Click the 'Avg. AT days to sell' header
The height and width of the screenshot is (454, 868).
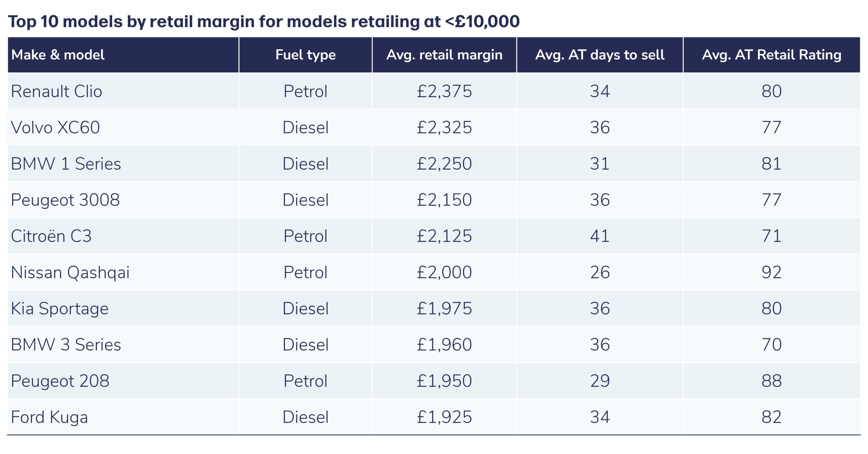point(599,55)
